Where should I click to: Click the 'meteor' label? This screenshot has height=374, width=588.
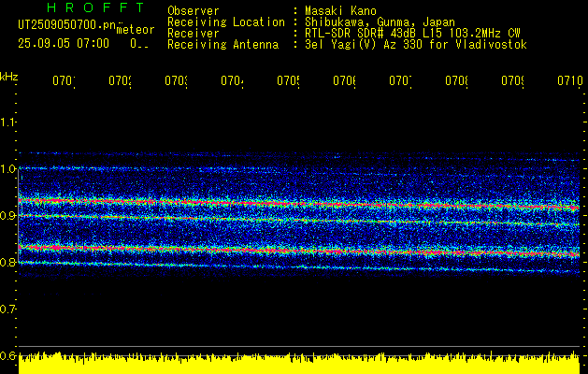pyautogui.click(x=136, y=30)
